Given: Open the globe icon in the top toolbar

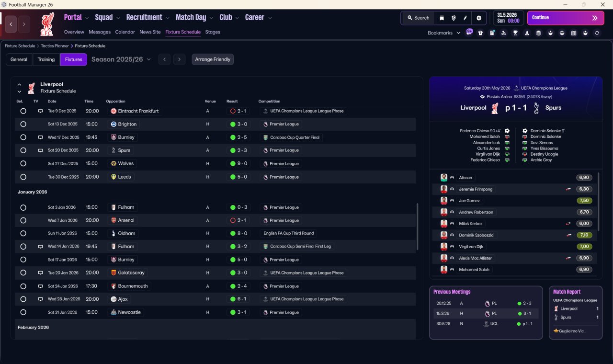Looking at the screenshot, I should point(454,18).
